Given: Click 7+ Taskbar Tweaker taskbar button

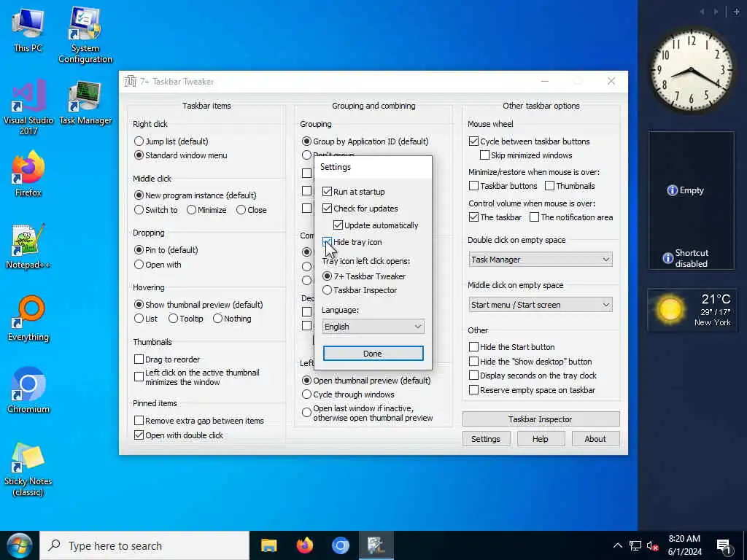Looking at the screenshot, I should coord(376,545).
